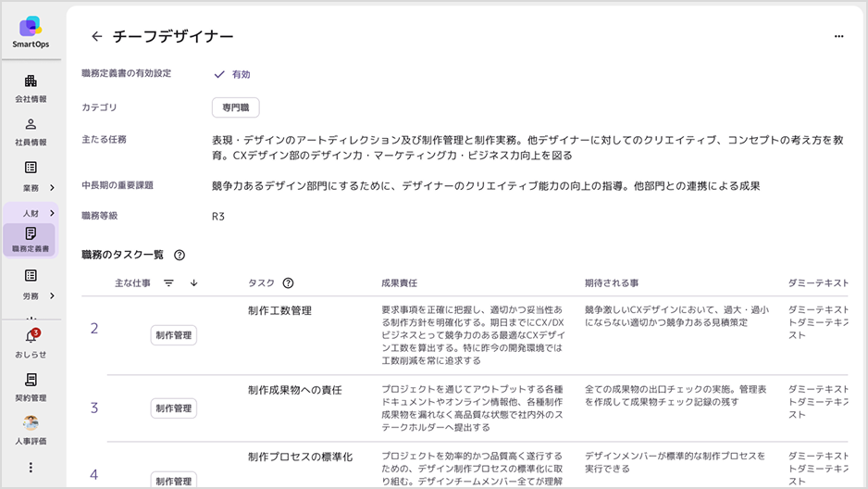Click the 成果責任 column header
Screen dimensions: 868x489
coord(399,283)
